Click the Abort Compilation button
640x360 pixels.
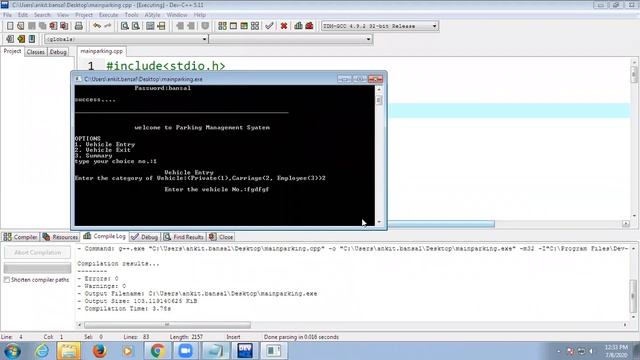37,253
